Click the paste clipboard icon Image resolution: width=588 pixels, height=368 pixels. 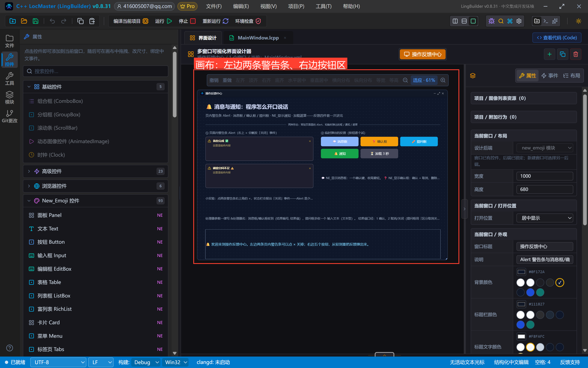(x=92, y=21)
